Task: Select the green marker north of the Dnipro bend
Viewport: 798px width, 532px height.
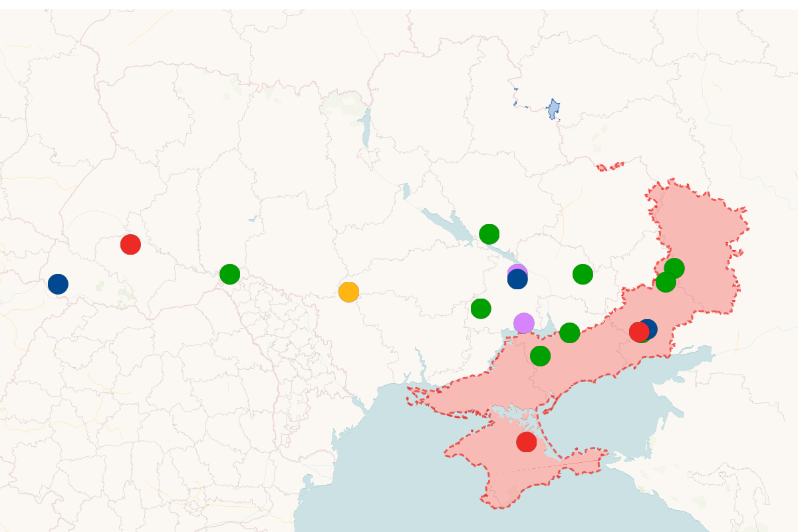Action: tap(489, 234)
